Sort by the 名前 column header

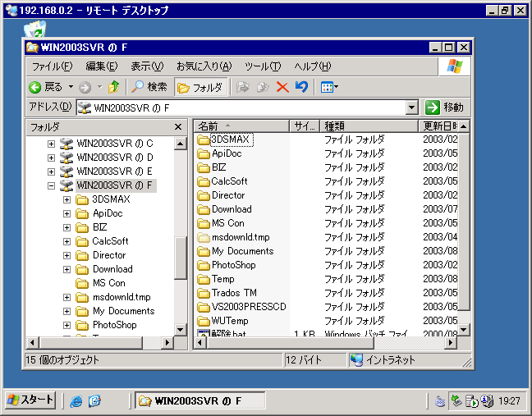241,126
